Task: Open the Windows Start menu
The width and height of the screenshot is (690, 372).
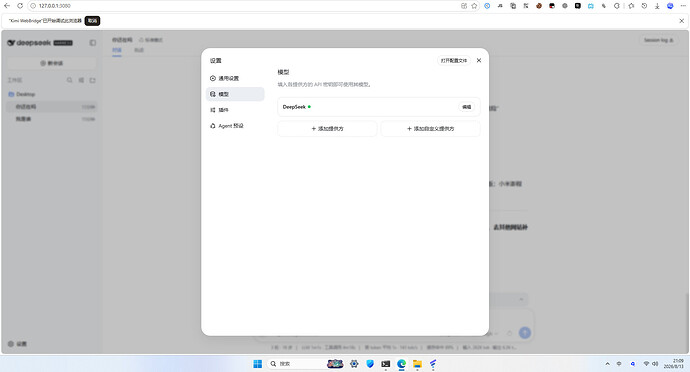Action: pos(258,364)
